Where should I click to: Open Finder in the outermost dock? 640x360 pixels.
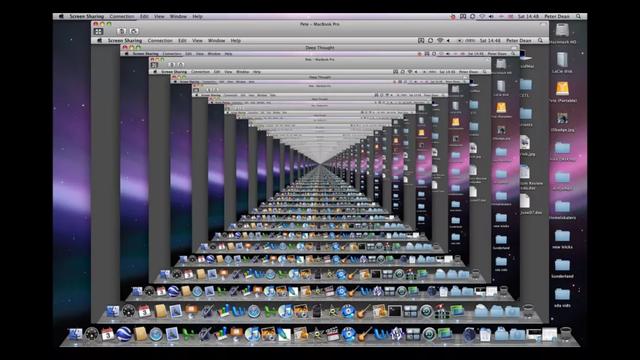click(x=75, y=334)
